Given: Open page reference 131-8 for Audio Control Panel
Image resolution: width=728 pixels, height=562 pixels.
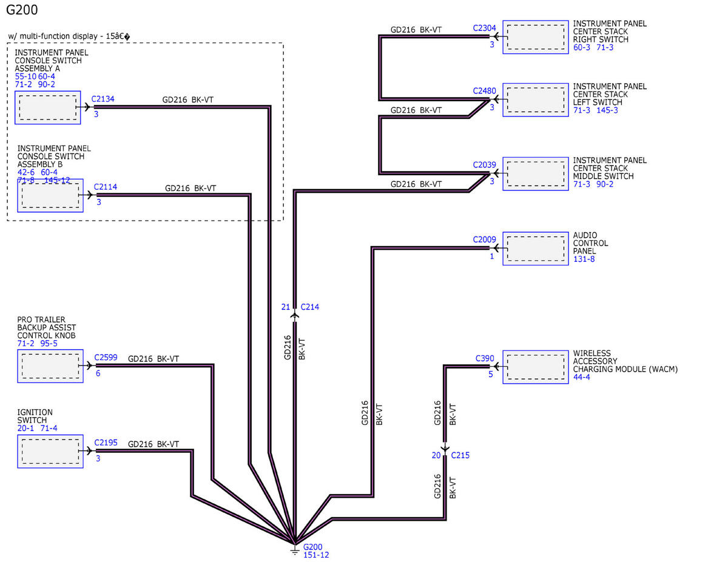Looking at the screenshot, I should [584, 259].
